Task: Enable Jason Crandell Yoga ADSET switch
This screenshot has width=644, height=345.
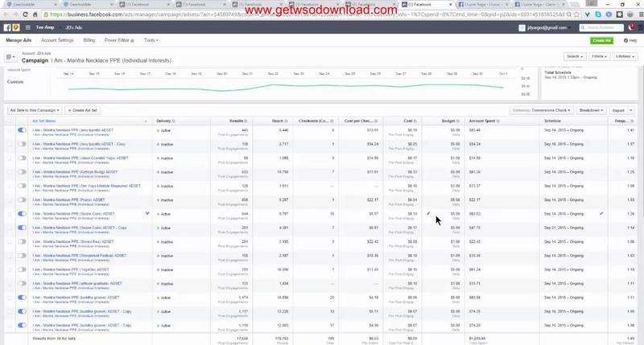Action: click(x=22, y=158)
